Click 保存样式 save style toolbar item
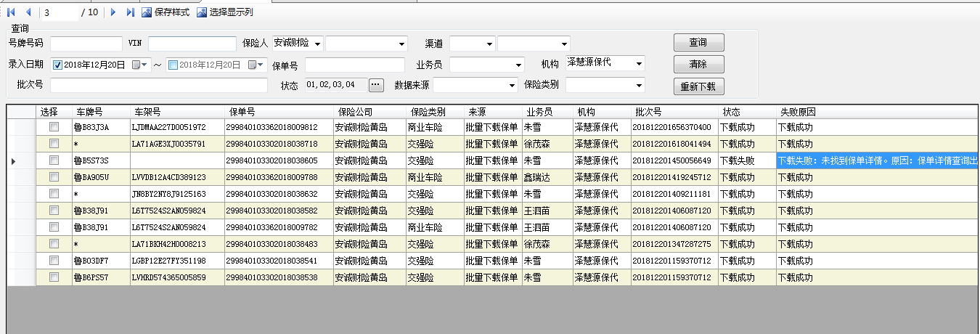Screen dimensions: 980x334 tap(166, 12)
